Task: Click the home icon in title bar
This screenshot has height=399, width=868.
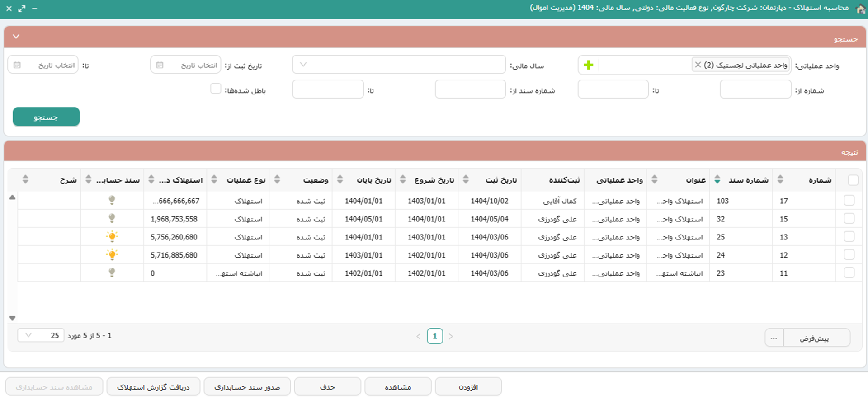Action: coord(860,9)
